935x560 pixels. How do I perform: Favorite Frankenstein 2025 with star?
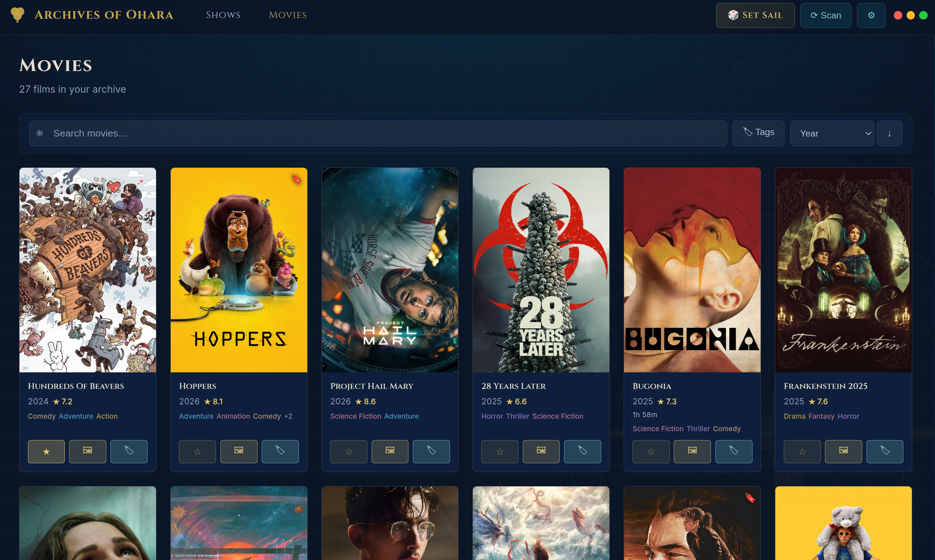click(802, 451)
